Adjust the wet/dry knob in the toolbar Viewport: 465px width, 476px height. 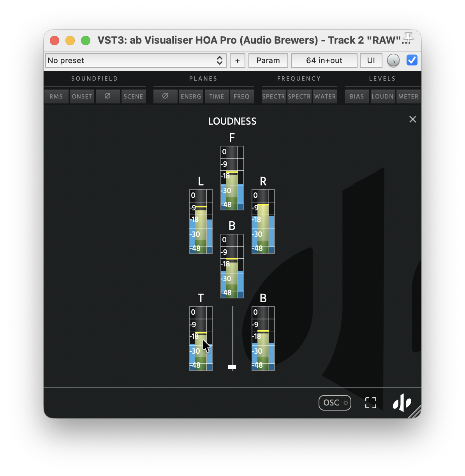[x=393, y=61]
